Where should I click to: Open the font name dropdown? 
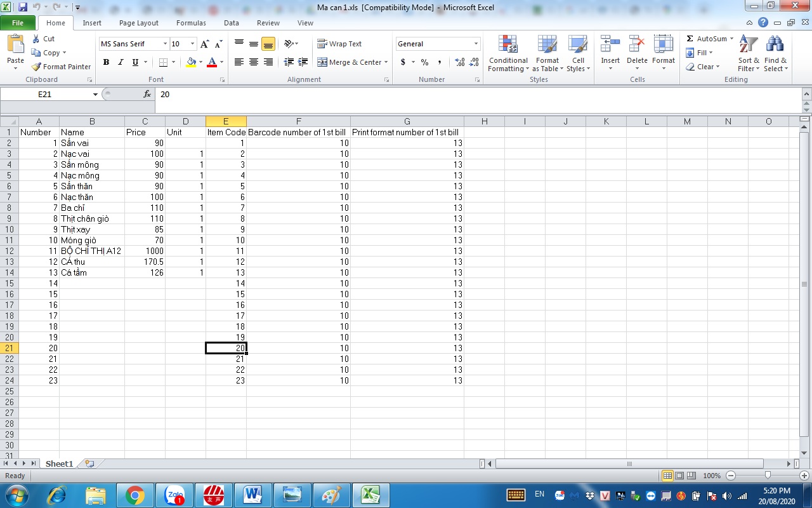click(165, 44)
